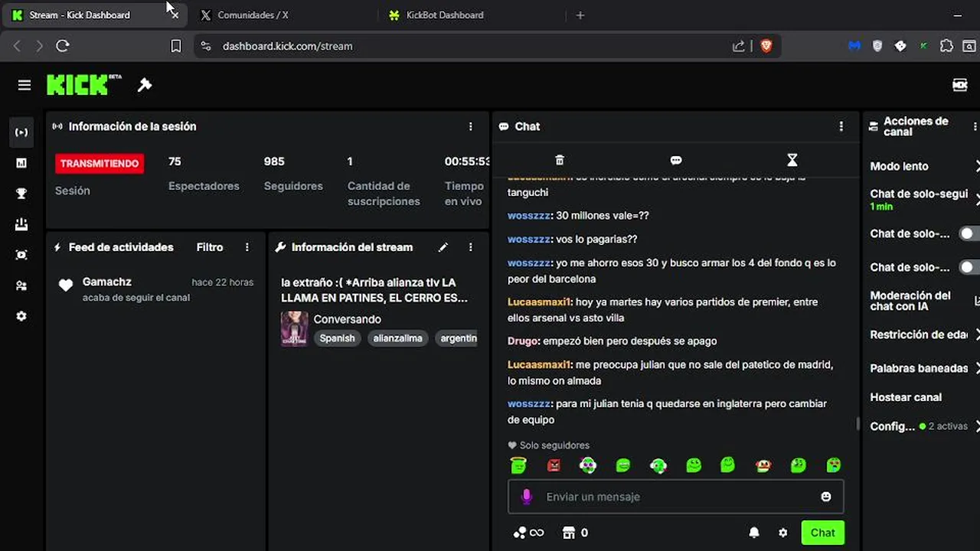The image size is (980, 551).
Task: Expand Palabras baneadas setting
Action: [925, 368]
